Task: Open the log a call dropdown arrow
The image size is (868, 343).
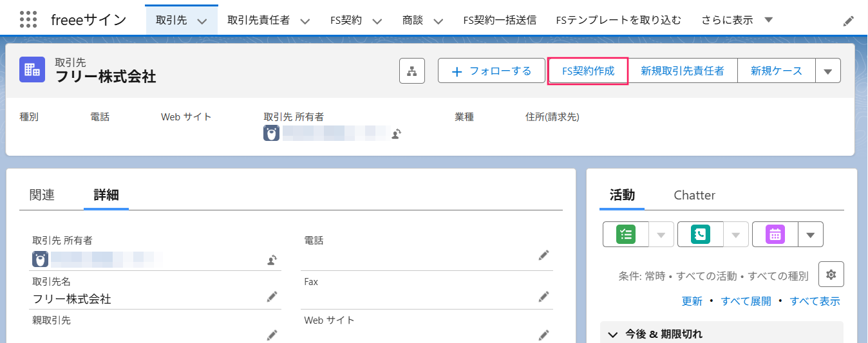Action: (x=735, y=234)
